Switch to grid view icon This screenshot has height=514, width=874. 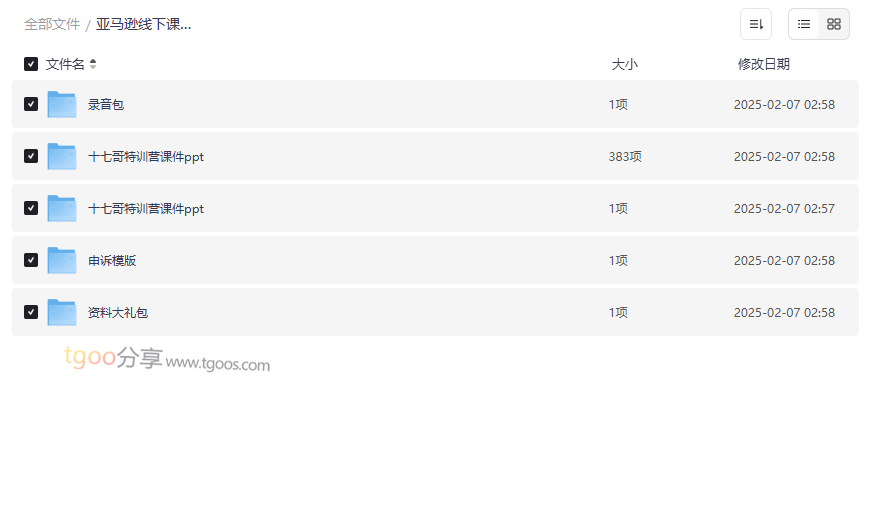[834, 24]
